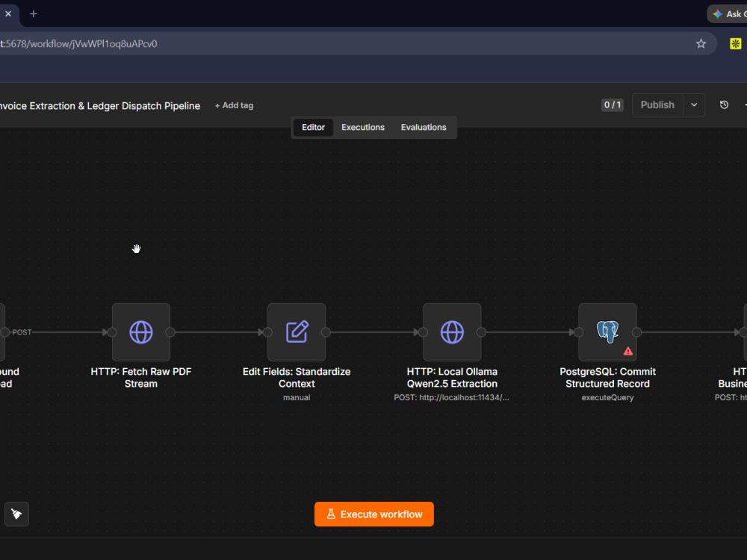
Task: Expand the Publish dropdown arrow
Action: [694, 105]
